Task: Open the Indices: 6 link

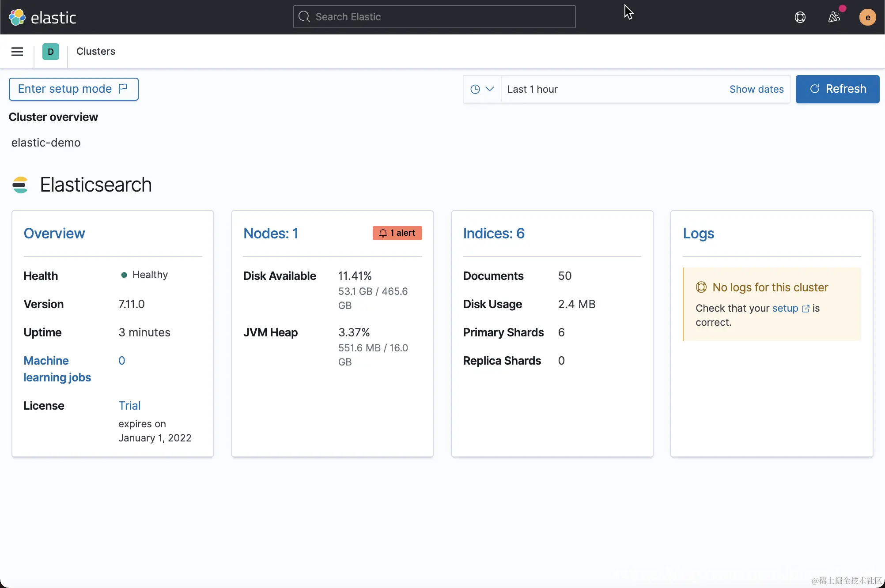Action: click(x=493, y=234)
